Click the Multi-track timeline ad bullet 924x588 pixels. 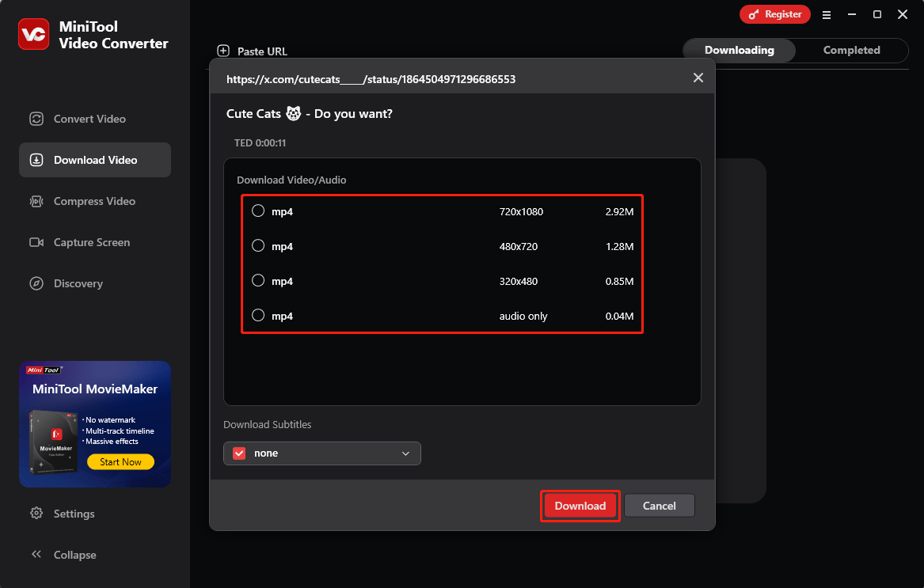pyautogui.click(x=118, y=431)
